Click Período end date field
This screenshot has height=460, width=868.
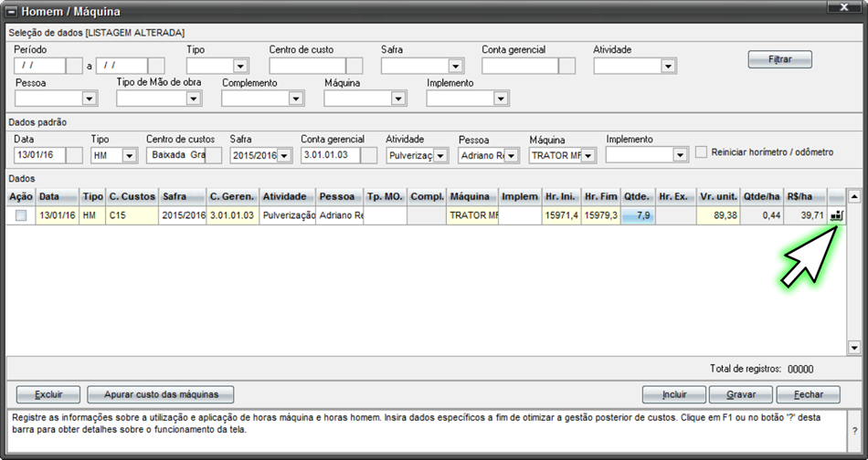[122, 66]
